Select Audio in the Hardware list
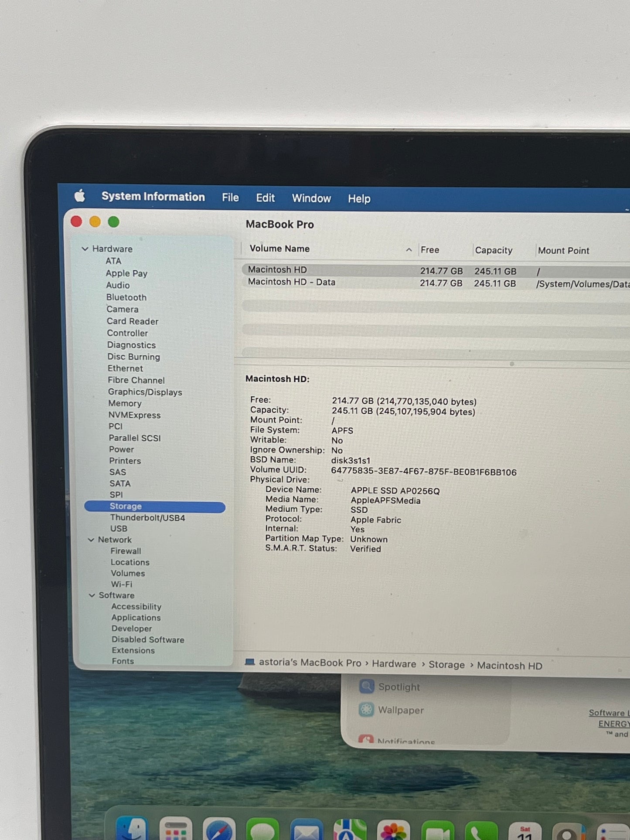 click(118, 285)
